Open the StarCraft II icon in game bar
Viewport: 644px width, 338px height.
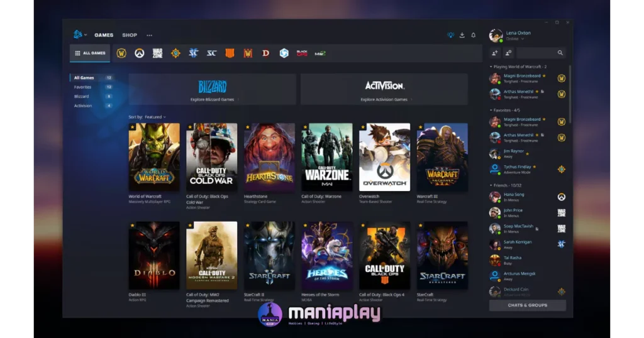point(194,53)
